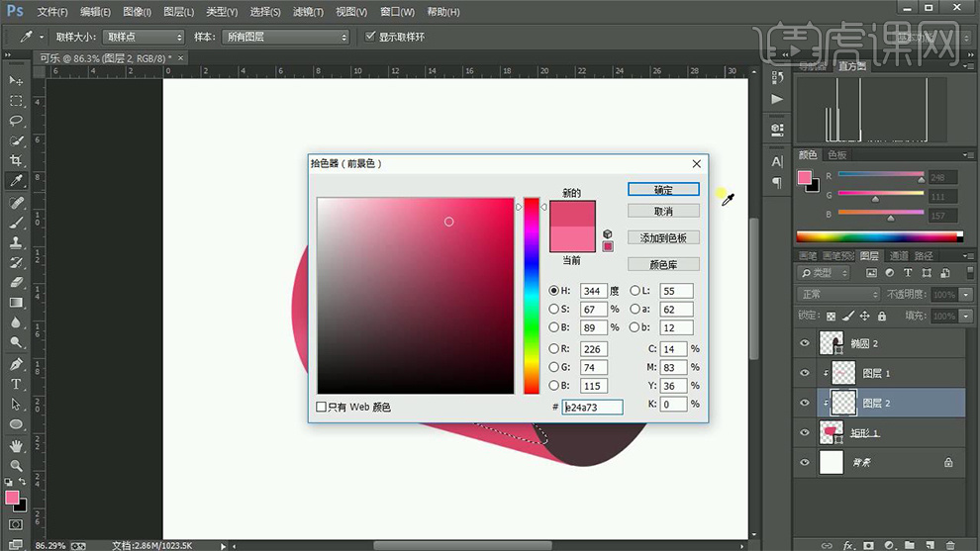Screen dimensions: 980x551
Task: Select the G green radio button
Action: tap(553, 367)
